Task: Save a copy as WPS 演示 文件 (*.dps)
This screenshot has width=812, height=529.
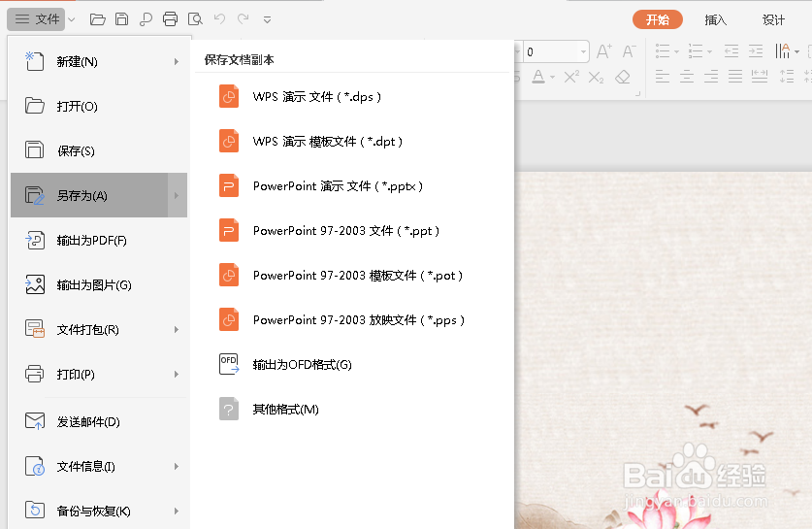Action: pyautogui.click(x=352, y=97)
